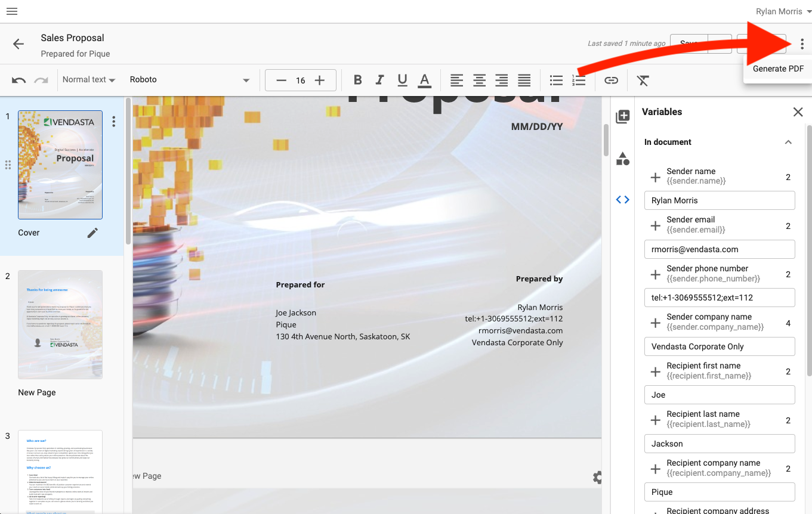Grab the Cover page drag handle
The height and width of the screenshot is (514, 812).
click(8, 165)
